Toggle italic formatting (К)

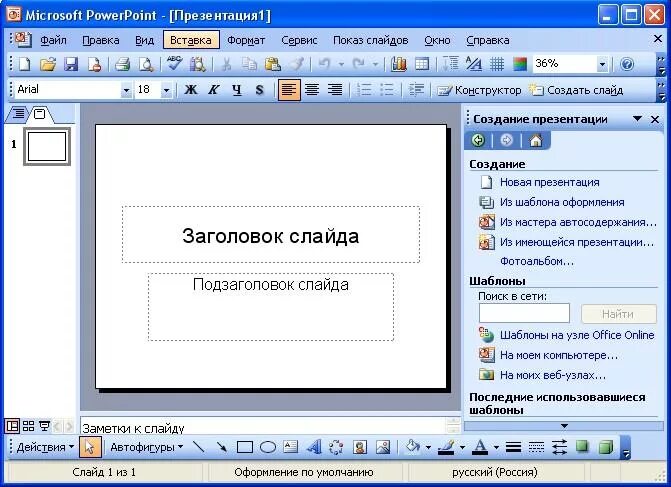click(x=214, y=90)
